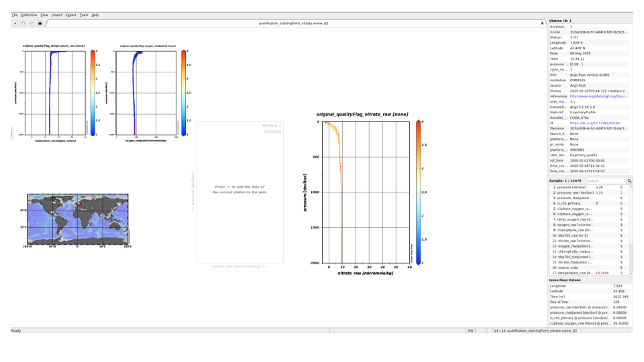
Task: Click the sample search input field
Action: click(x=605, y=181)
